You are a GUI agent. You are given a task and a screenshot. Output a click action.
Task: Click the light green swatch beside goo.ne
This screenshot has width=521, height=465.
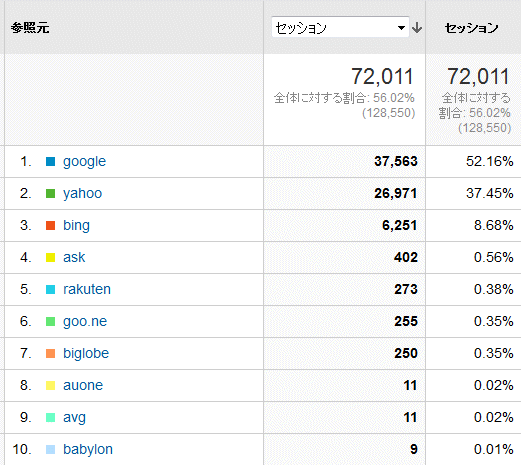click(50, 322)
